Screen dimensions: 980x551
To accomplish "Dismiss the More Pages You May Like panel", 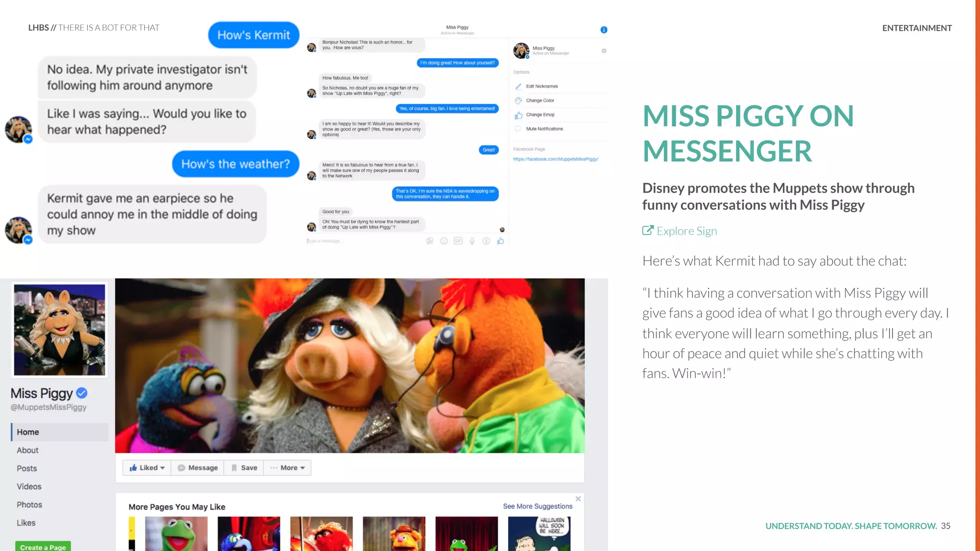I will coord(578,499).
